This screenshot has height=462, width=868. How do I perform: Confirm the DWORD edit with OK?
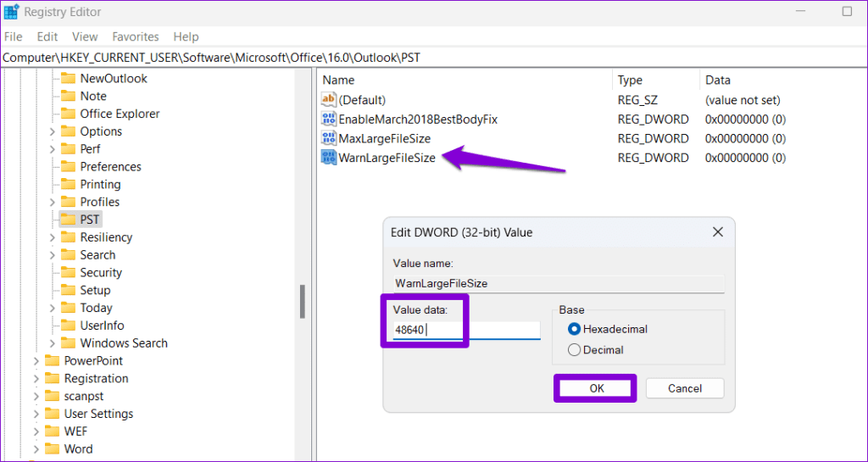click(596, 388)
